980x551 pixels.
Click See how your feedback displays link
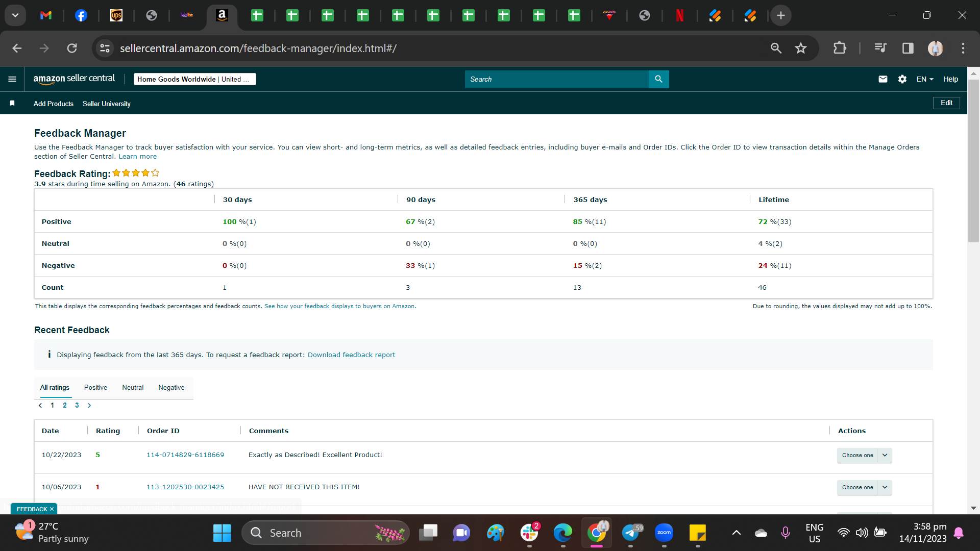pos(339,307)
